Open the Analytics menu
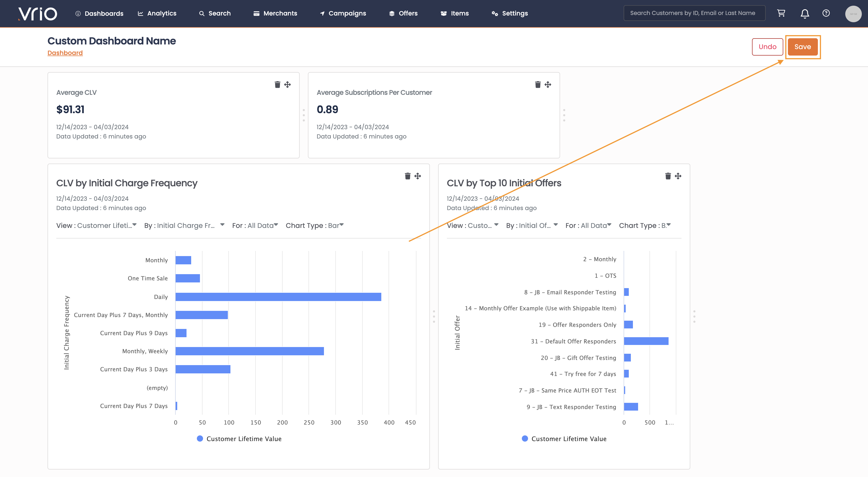The image size is (868, 477). pos(157,13)
